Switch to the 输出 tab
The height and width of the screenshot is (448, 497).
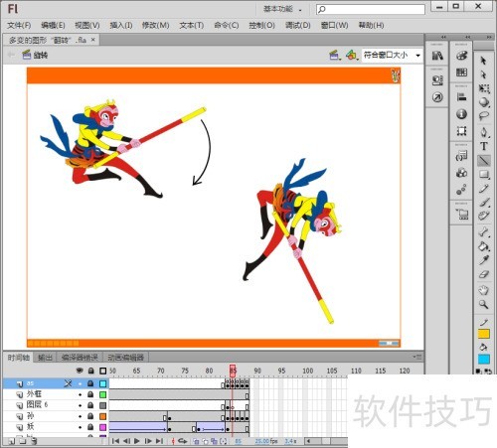[x=45, y=358]
